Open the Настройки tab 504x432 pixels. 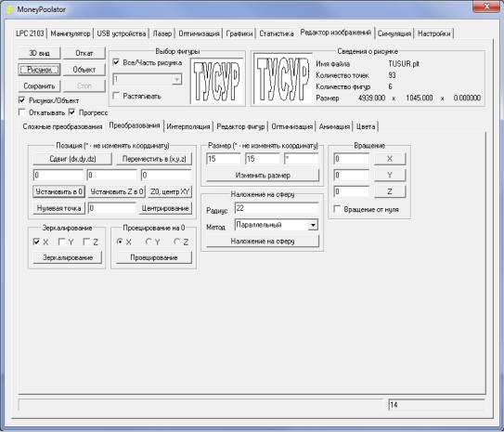(434, 33)
